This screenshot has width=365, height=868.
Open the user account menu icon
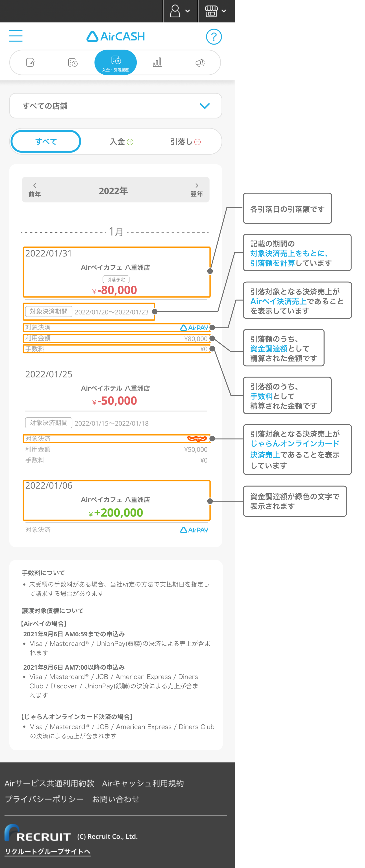coord(180,11)
